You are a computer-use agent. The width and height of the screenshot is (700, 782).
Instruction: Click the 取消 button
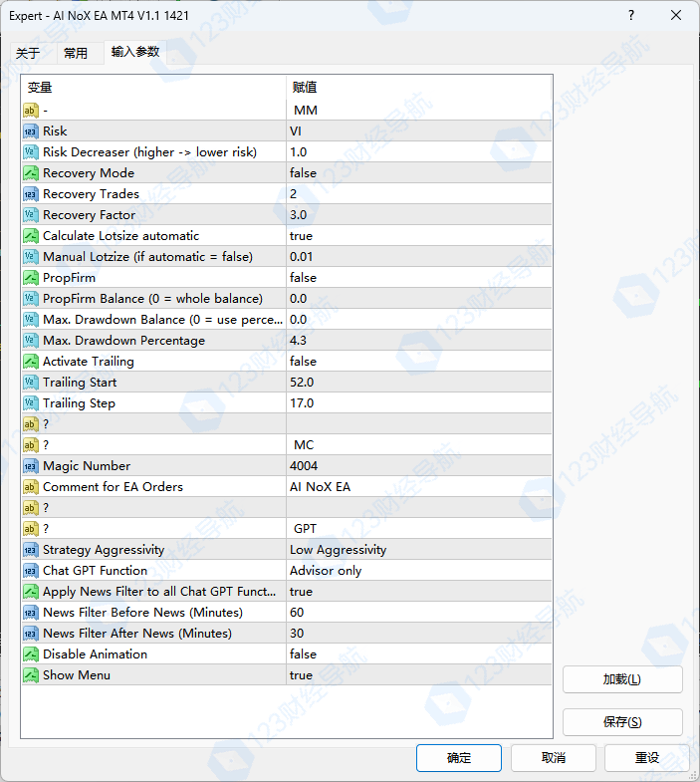(554, 758)
